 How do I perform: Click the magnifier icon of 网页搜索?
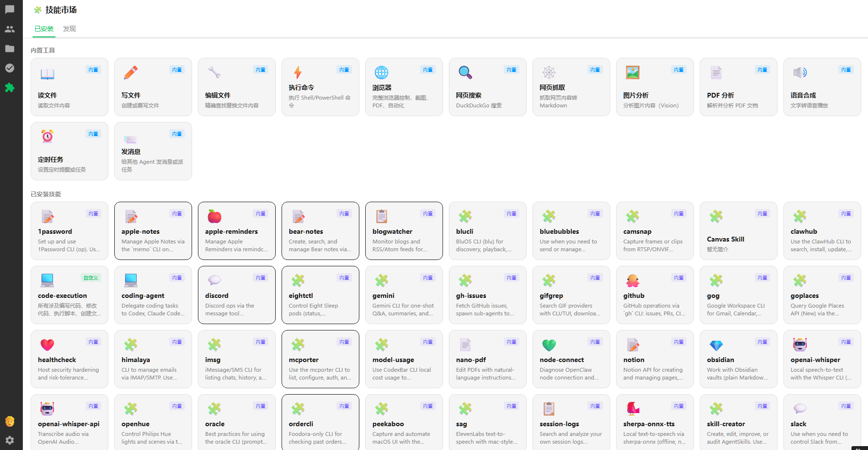pyautogui.click(x=465, y=73)
